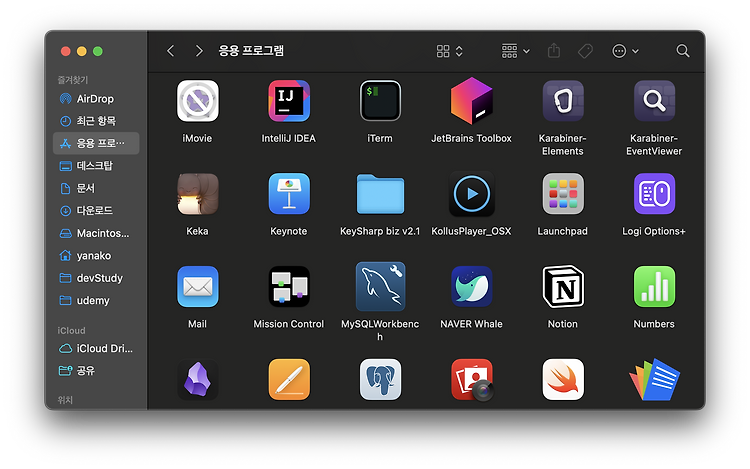Select the Swift Playgrounds bird icon
Screen dimensions: 750x469
[563, 380]
